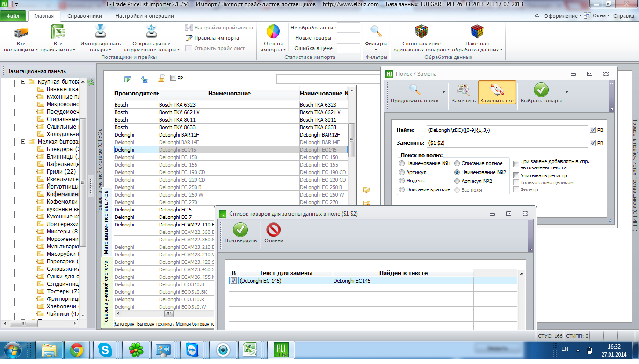Open the "Окна" dropdown menu

point(597,16)
